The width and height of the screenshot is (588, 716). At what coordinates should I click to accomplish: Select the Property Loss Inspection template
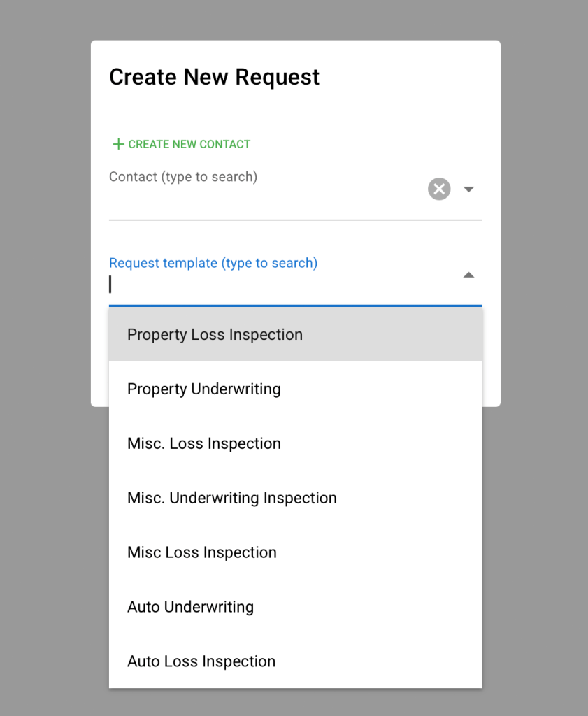click(215, 335)
